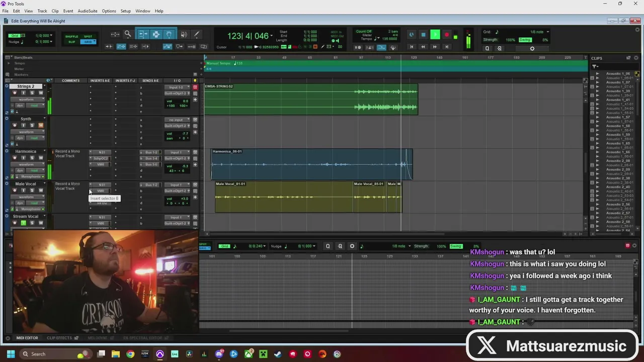Click the Windows Start button

point(11,354)
